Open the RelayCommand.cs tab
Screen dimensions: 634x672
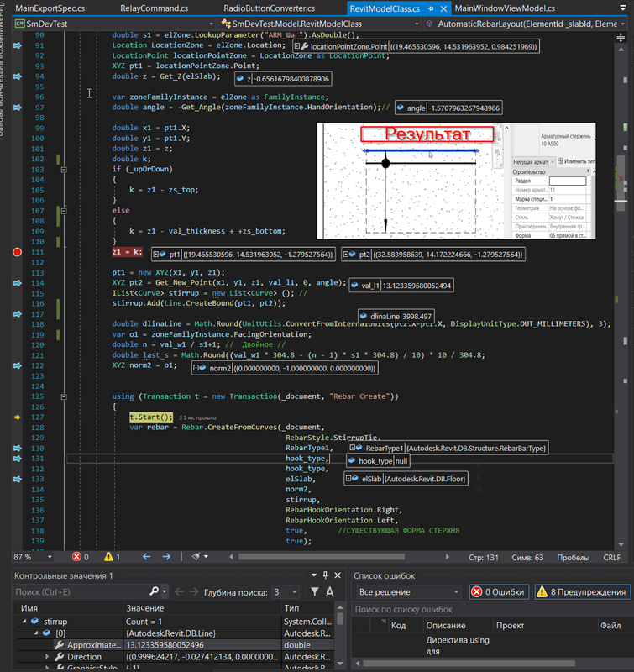(154, 8)
